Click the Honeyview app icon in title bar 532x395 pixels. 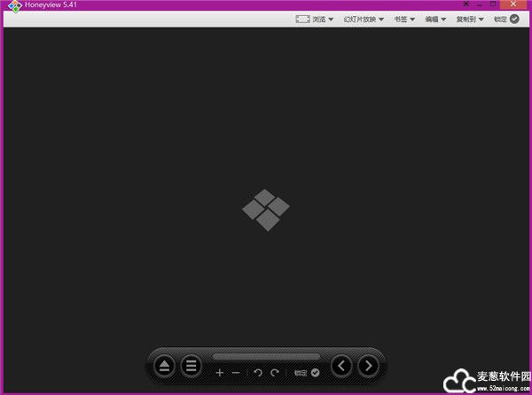coord(14,6)
